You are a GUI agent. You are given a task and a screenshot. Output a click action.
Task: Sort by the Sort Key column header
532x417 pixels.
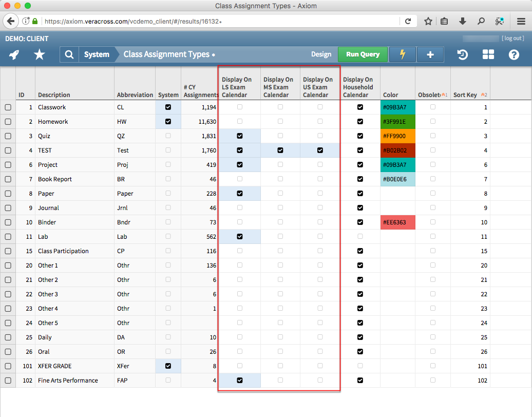coord(465,95)
